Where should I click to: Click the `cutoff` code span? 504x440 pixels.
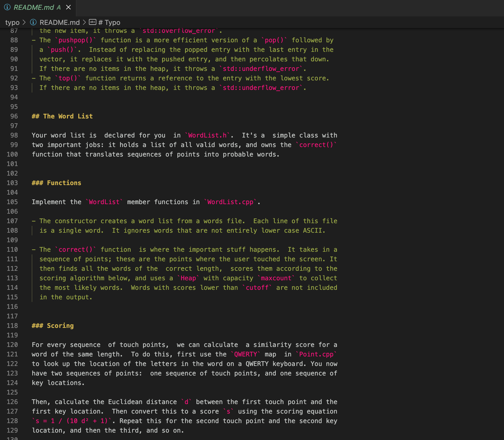257,288
